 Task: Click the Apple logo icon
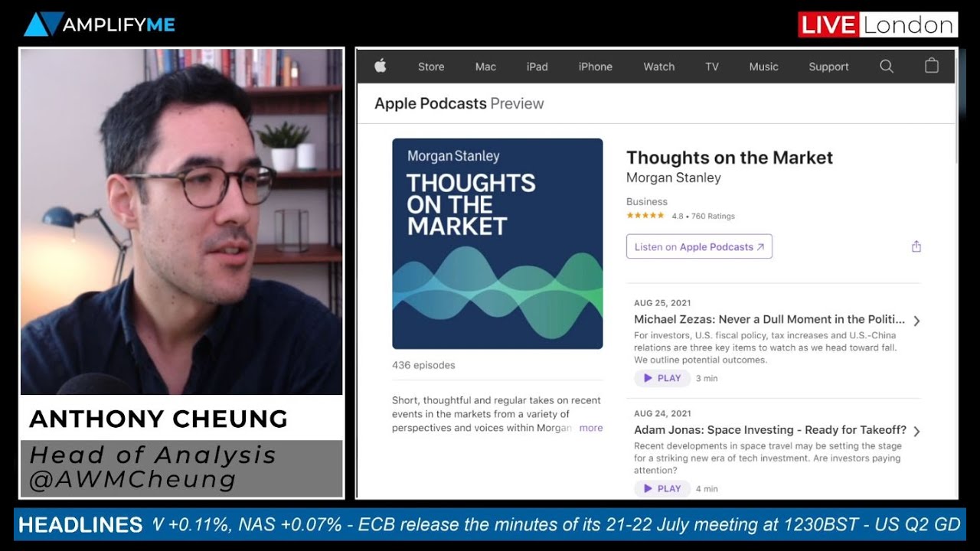coord(381,66)
